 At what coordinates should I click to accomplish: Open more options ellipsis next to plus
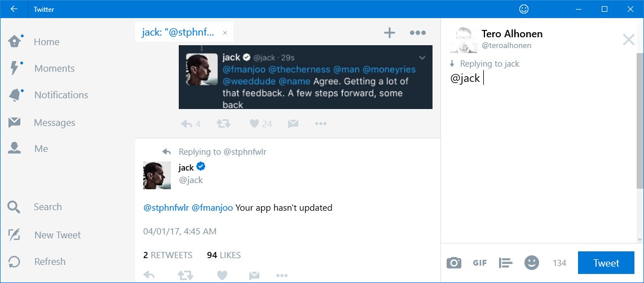pos(418,33)
